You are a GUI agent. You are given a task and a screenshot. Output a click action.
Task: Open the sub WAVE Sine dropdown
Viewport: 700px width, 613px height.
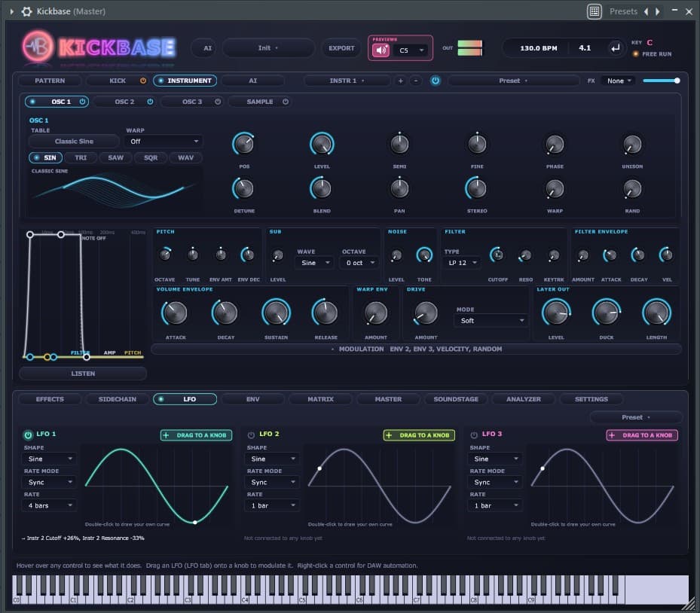[314, 263]
